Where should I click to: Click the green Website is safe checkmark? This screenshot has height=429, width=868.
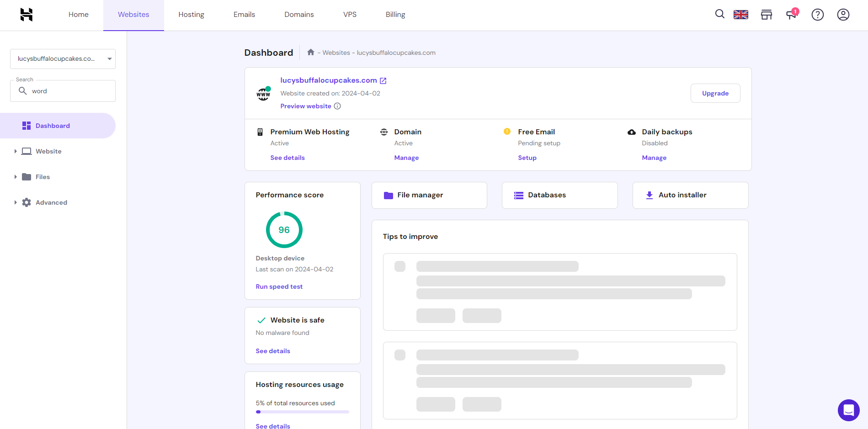click(261, 320)
